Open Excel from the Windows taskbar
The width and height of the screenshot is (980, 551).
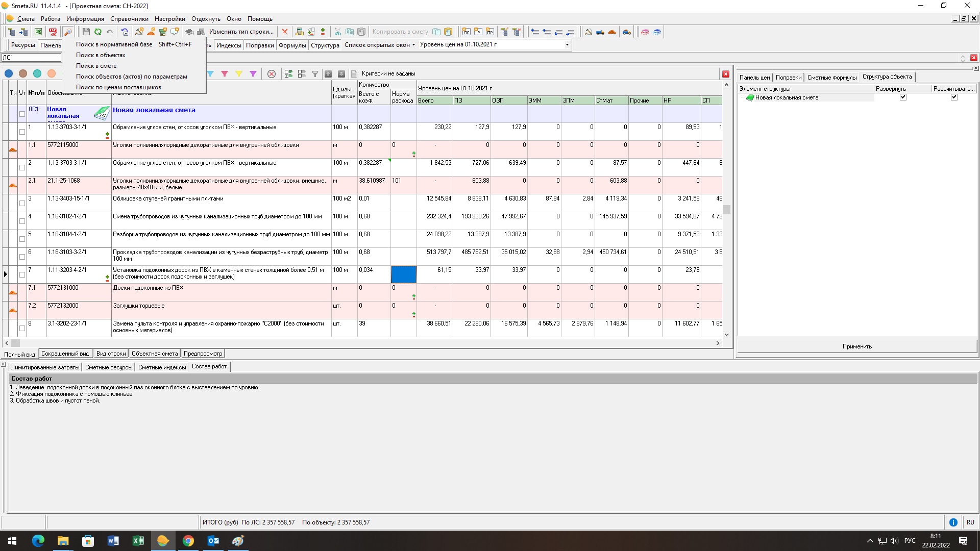click(138, 541)
